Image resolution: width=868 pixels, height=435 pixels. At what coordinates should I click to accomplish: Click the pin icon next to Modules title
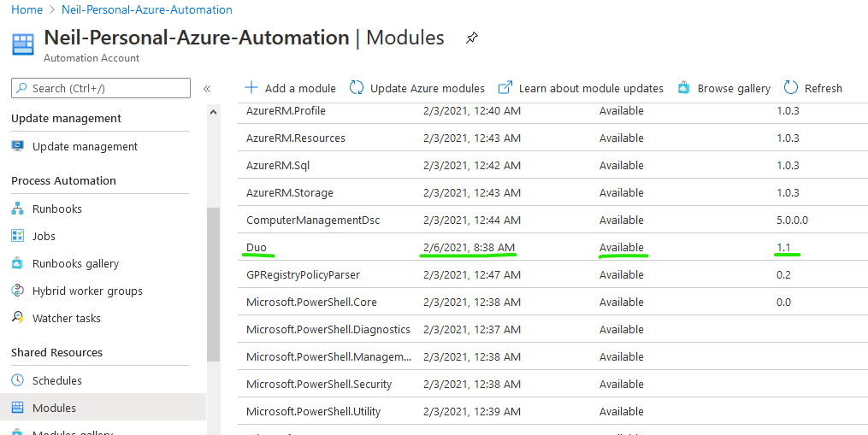pos(472,38)
